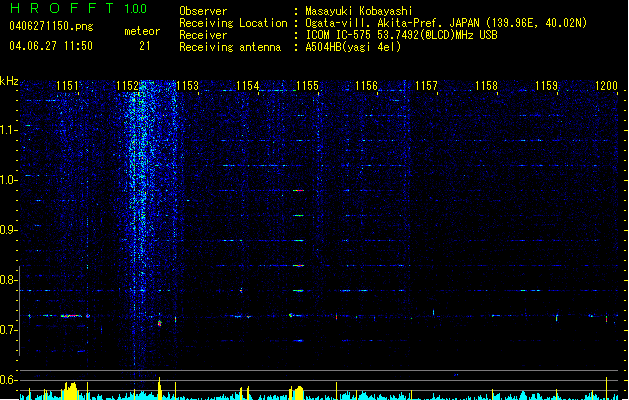The image size is (629, 400).
Task: Click the date stamp 04.06.27 11:50
Action: click(x=51, y=46)
